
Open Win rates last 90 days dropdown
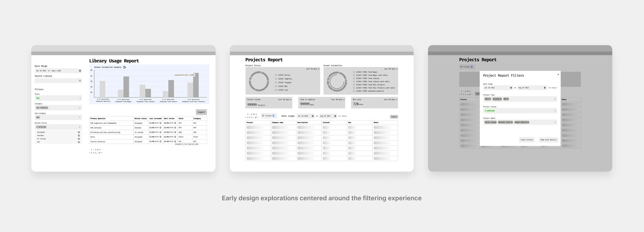tap(391, 99)
